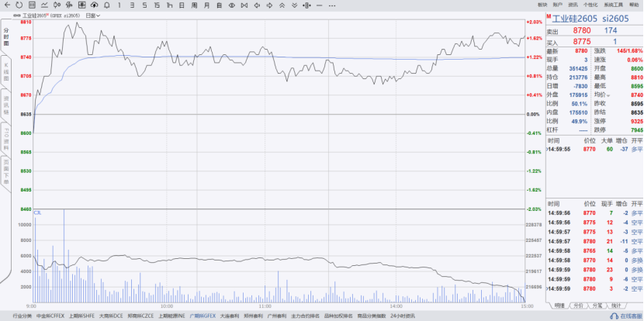
Task: Click the bowtie compare icon
Action: (244, 5)
